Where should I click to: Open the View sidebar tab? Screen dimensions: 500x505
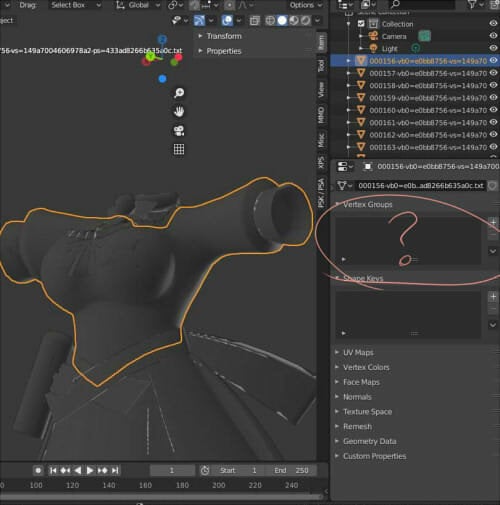pyautogui.click(x=321, y=90)
